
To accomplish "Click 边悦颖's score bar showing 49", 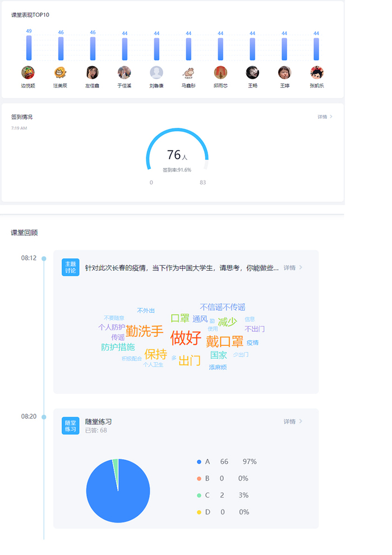I will point(29,48).
